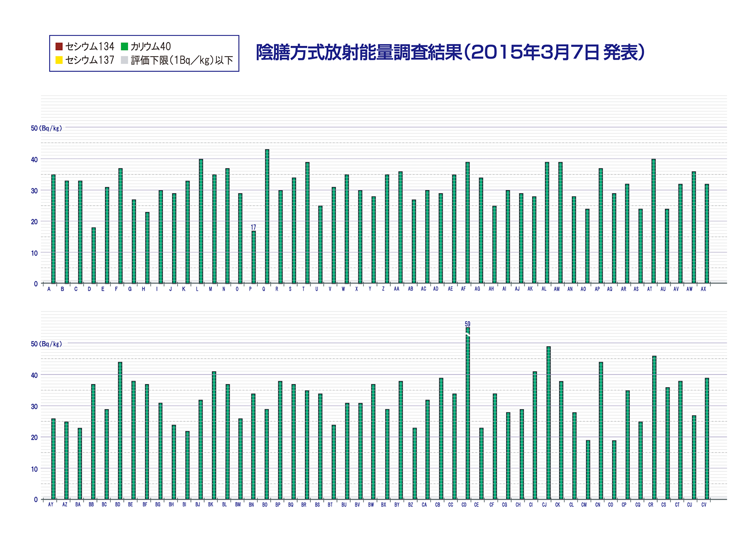Click the x-axis label CD
This screenshot has width=756, height=539.
[464, 504]
